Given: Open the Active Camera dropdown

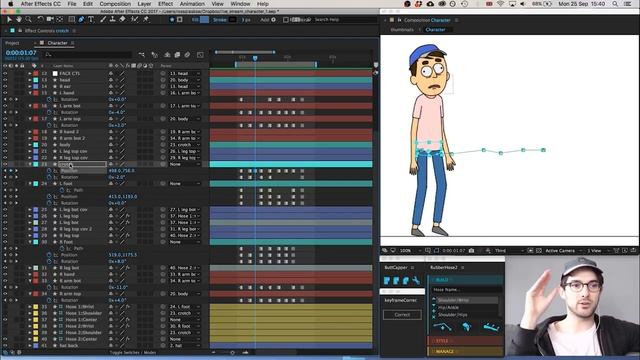Looking at the screenshot, I should pyautogui.click(x=563, y=251).
